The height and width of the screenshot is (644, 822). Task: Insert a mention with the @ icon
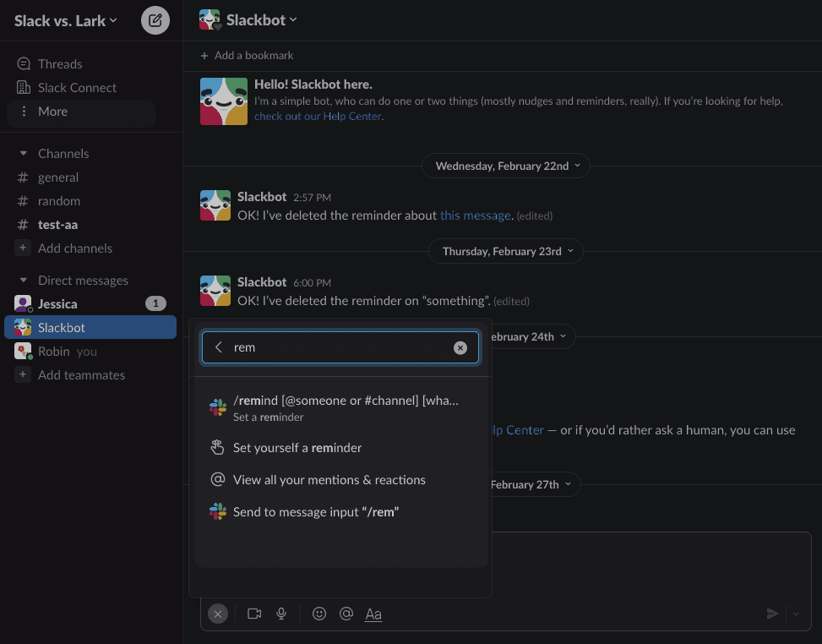pos(346,614)
